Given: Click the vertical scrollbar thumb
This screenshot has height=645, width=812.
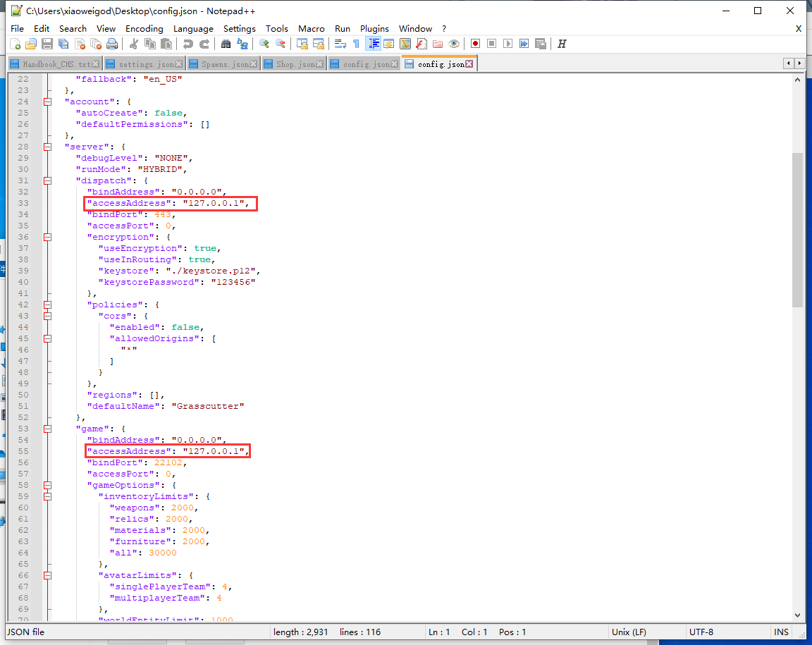Looking at the screenshot, I should click(x=797, y=229).
